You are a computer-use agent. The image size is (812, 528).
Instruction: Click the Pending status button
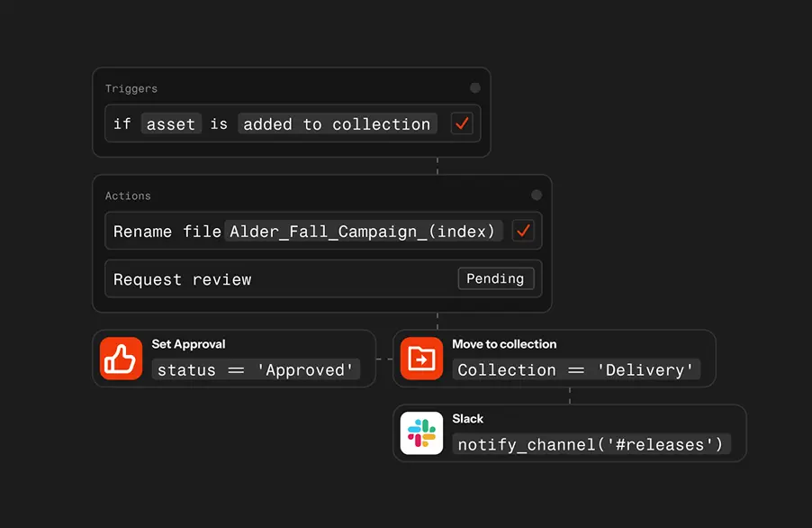pos(496,278)
